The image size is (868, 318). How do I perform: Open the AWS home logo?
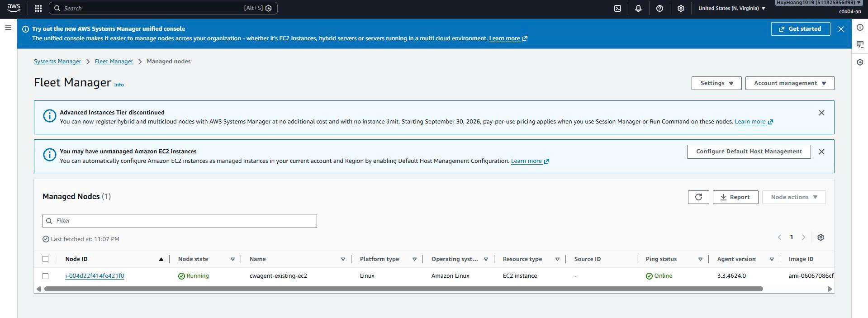point(14,8)
